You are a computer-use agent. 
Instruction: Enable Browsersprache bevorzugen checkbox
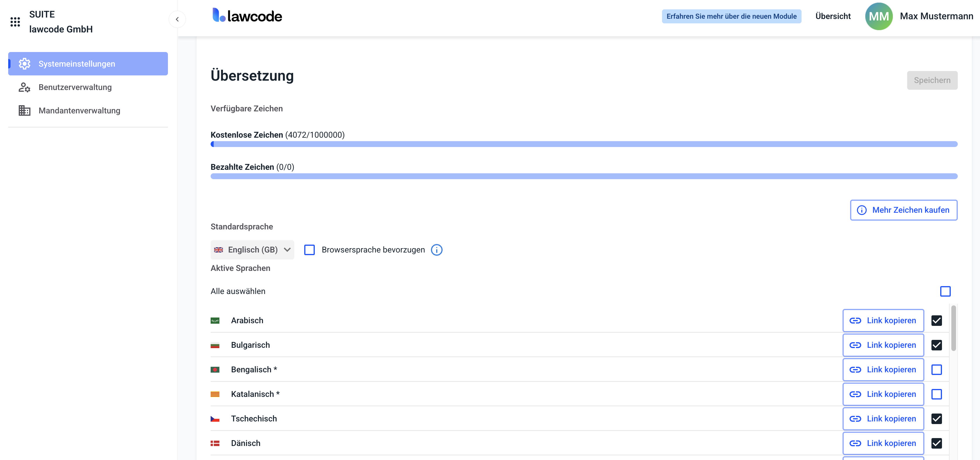309,250
